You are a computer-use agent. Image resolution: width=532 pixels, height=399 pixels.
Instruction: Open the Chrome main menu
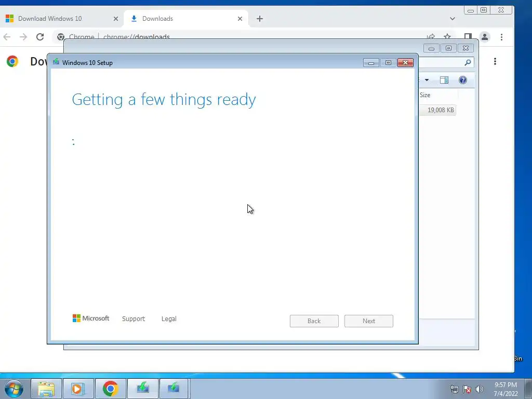[501, 37]
